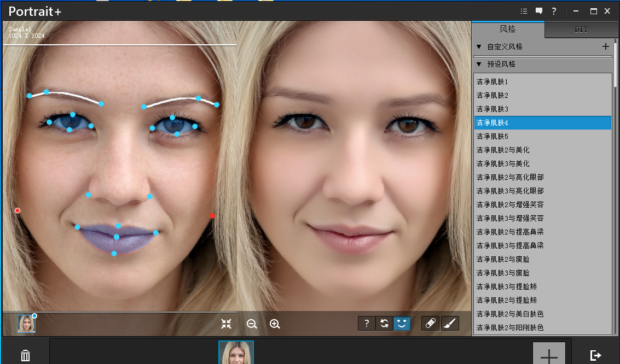Add a custom style with the plus icon

(606, 47)
